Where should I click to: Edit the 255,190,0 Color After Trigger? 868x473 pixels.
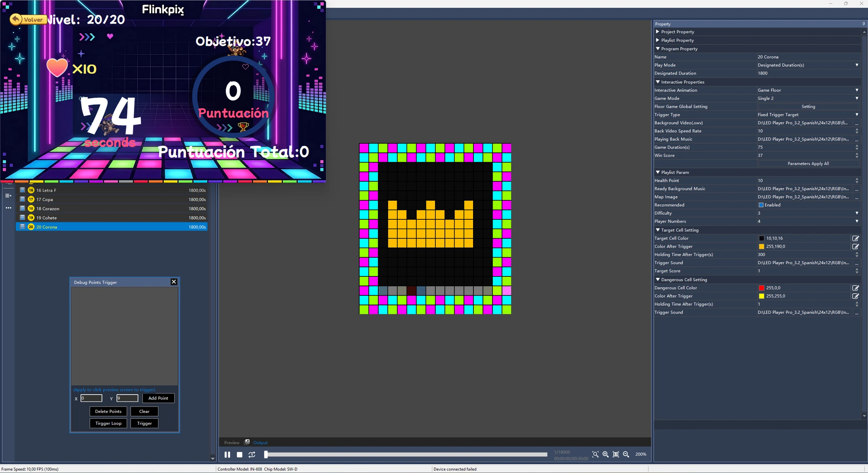coord(855,246)
